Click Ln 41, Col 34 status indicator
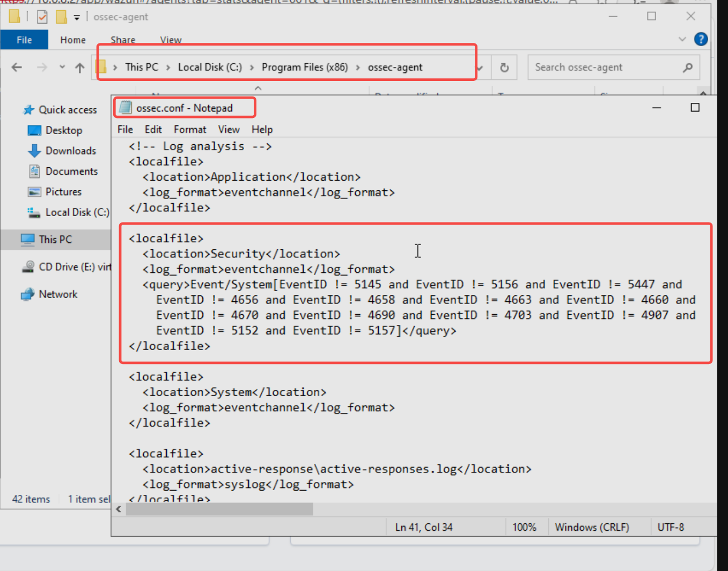 point(424,527)
